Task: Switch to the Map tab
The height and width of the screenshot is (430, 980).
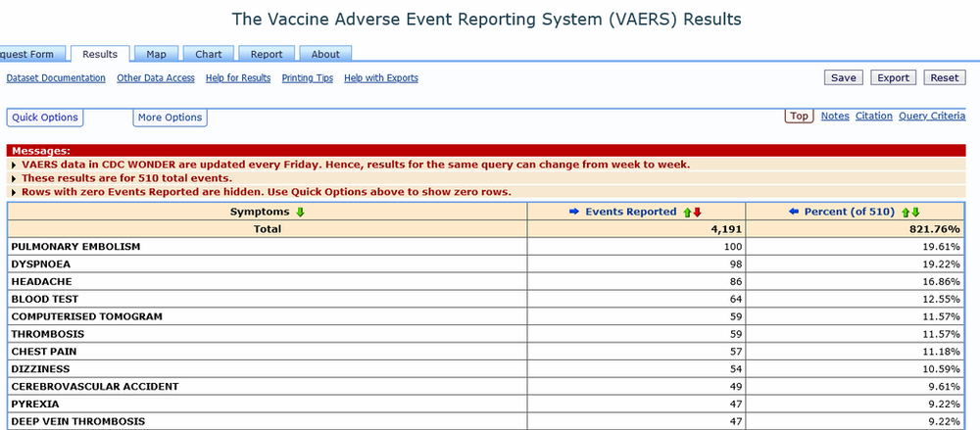Action: (156, 55)
